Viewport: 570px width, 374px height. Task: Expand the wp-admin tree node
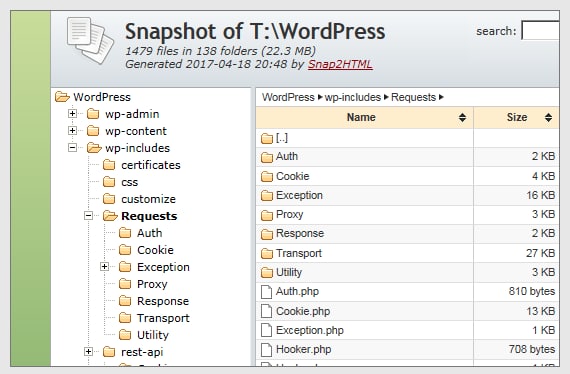pyautogui.click(x=72, y=114)
